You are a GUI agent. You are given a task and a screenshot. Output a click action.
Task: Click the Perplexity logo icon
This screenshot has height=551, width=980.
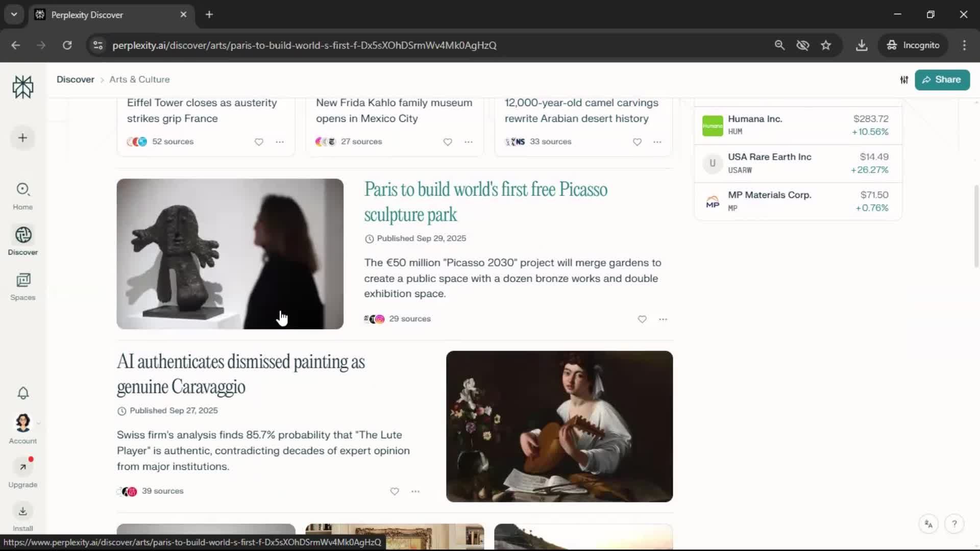click(23, 87)
